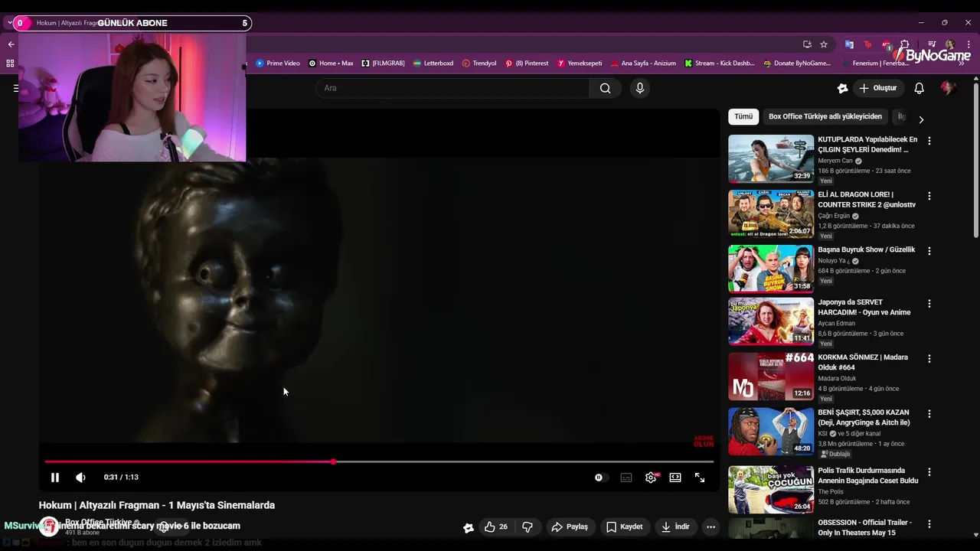Open Ana Sayfa - Anizium bookmark

(643, 64)
